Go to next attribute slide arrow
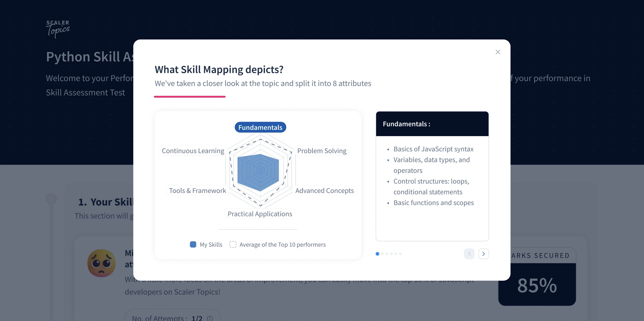644x321 pixels. click(483, 254)
